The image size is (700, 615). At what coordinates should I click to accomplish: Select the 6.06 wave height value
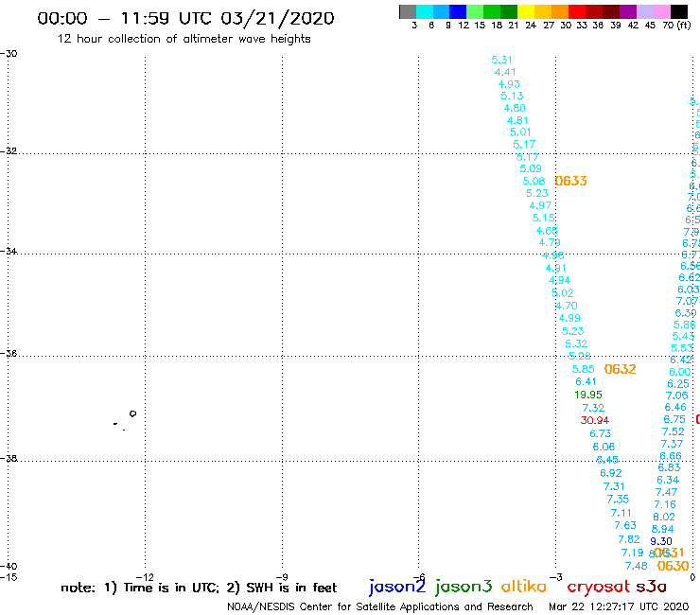(x=604, y=447)
